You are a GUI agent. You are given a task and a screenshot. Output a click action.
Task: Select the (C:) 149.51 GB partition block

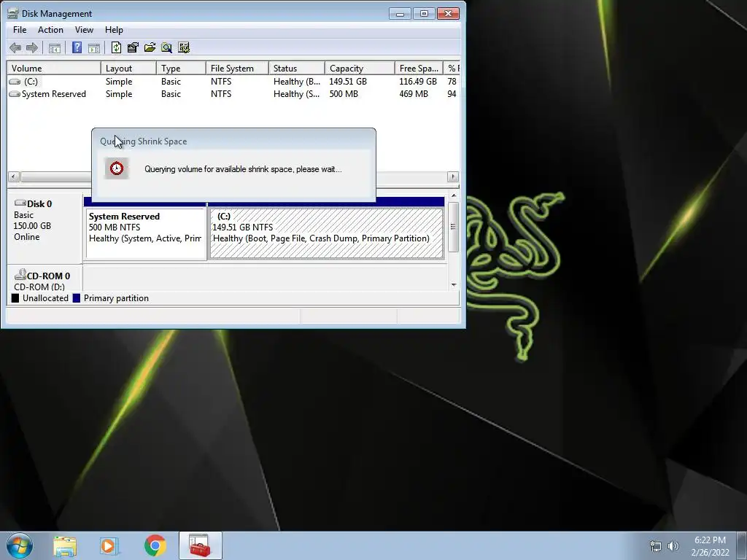(326, 233)
